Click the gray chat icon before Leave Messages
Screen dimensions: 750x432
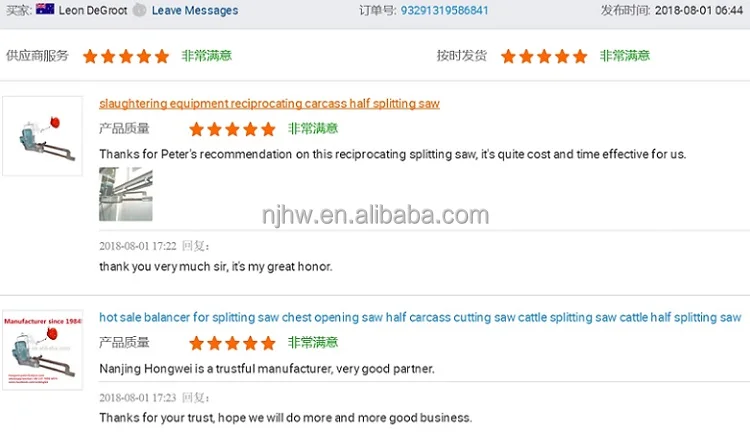pyautogui.click(x=139, y=10)
